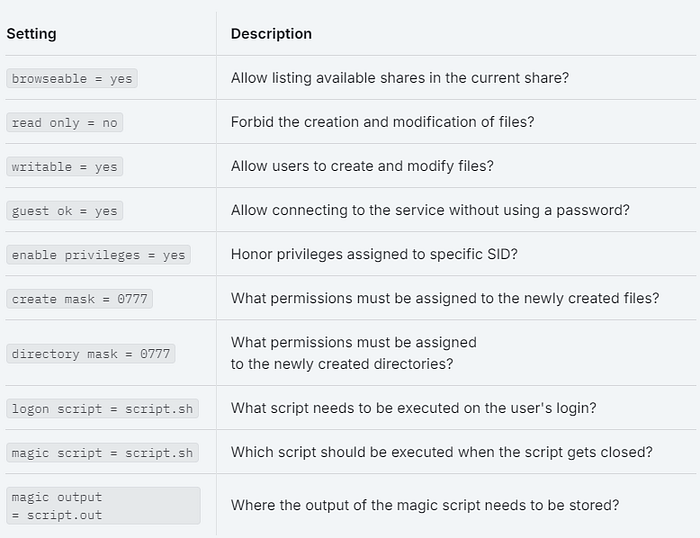Click the description about connecting without a password
Image resolution: width=700 pixels, height=538 pixels.
429,210
